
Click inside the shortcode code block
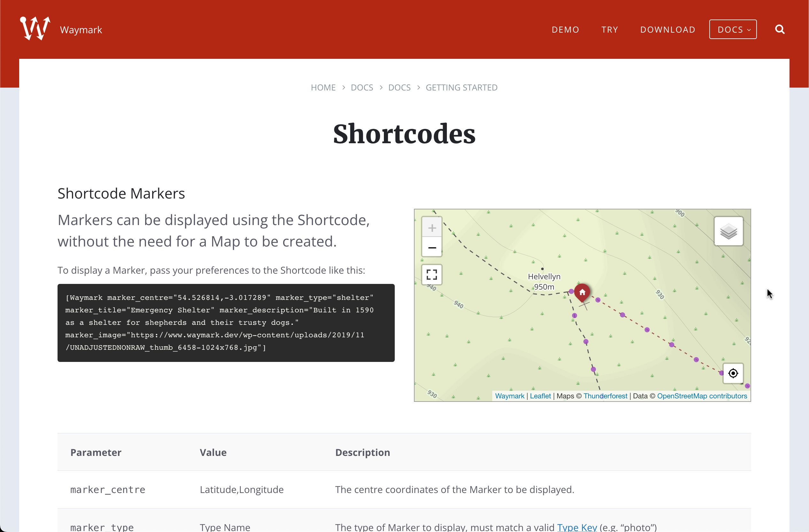[226, 323]
